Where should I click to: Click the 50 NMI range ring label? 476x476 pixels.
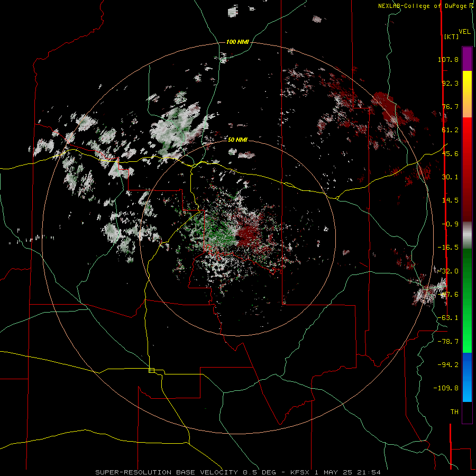point(237,140)
